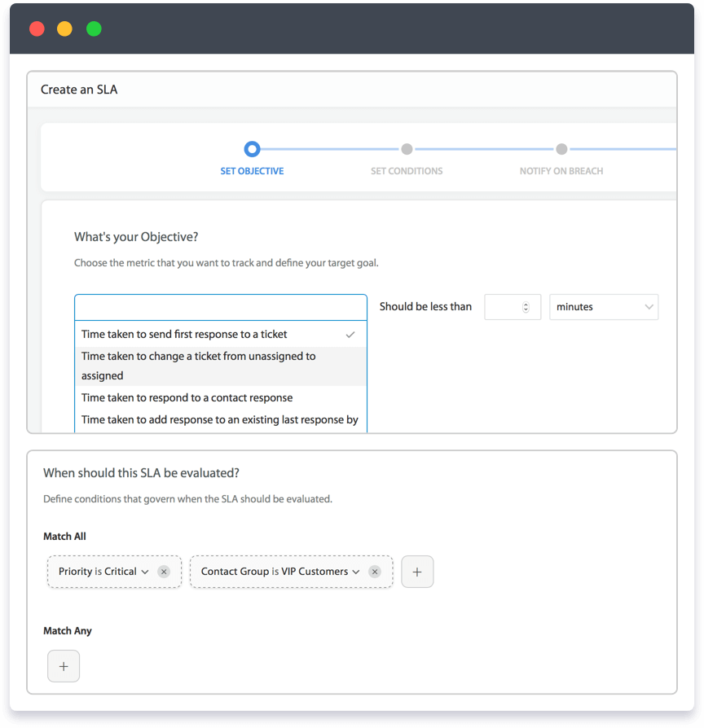Expand the Contact Group condition chip

[x=358, y=572]
